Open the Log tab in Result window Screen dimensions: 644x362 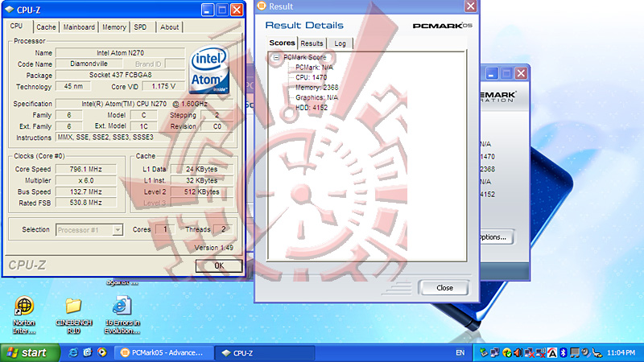point(340,43)
